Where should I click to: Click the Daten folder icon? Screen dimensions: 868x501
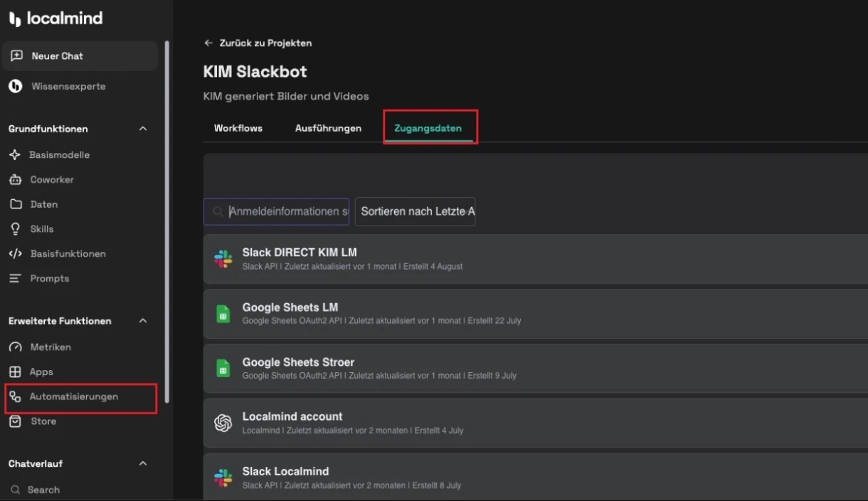[x=16, y=204]
